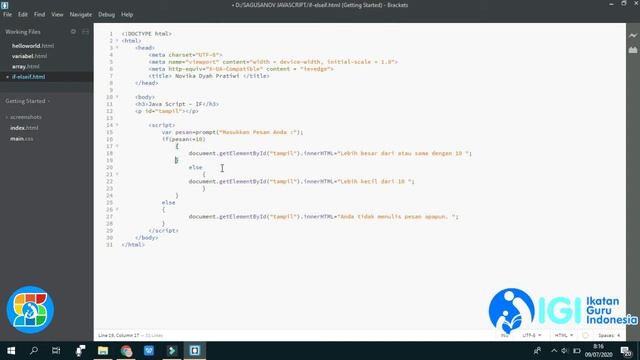Open the View menu
The height and width of the screenshot is (360, 640).
tap(57, 14)
